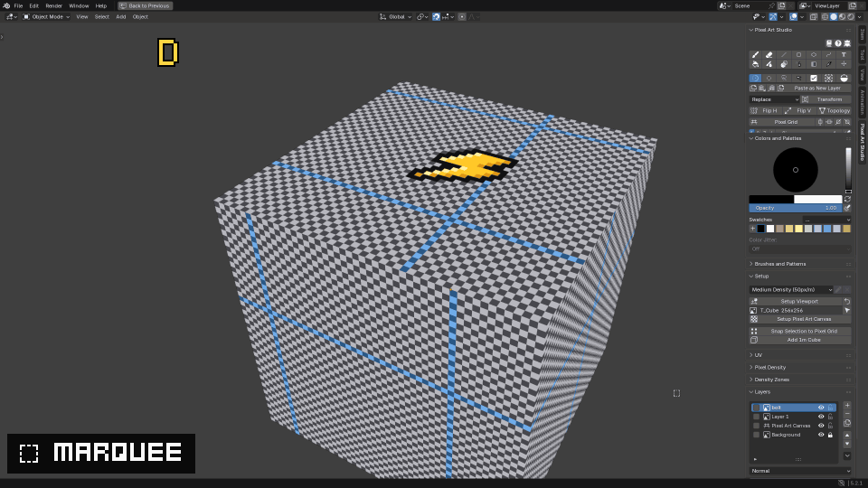Open the Help question mark icon
The height and width of the screenshot is (488, 868).
point(838,43)
